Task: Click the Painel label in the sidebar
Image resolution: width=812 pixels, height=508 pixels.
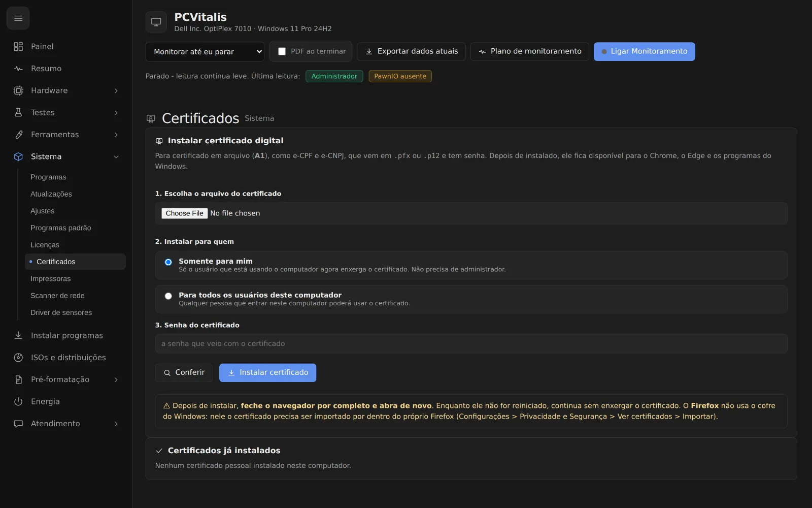Action: 42,46
